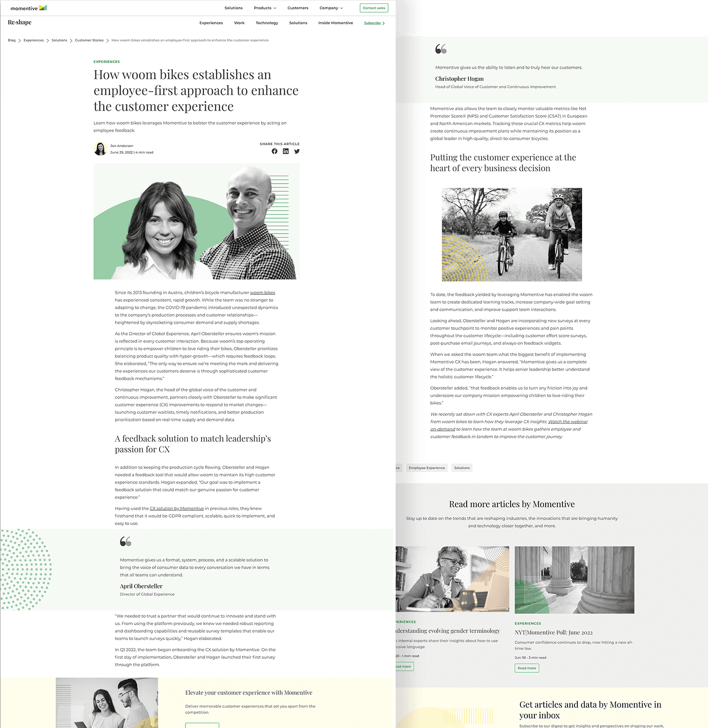Image resolution: width=711 pixels, height=728 pixels.
Task: Click Jen Anderson author name
Action: point(121,146)
